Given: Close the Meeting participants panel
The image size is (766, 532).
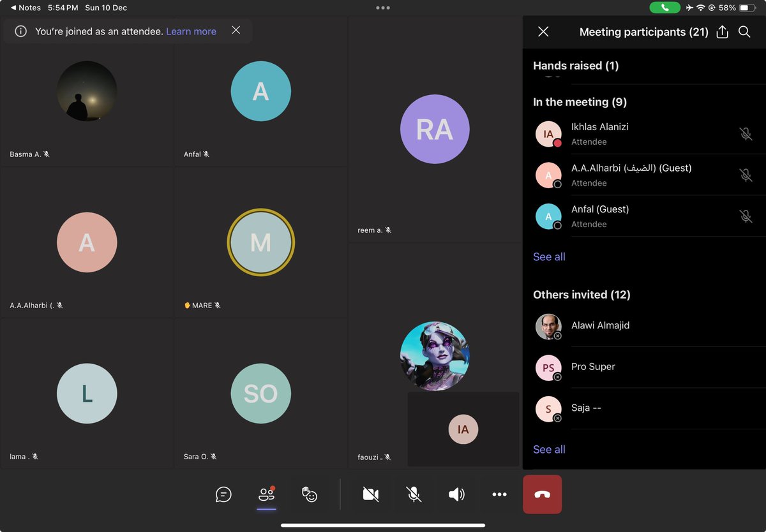Looking at the screenshot, I should [543, 32].
